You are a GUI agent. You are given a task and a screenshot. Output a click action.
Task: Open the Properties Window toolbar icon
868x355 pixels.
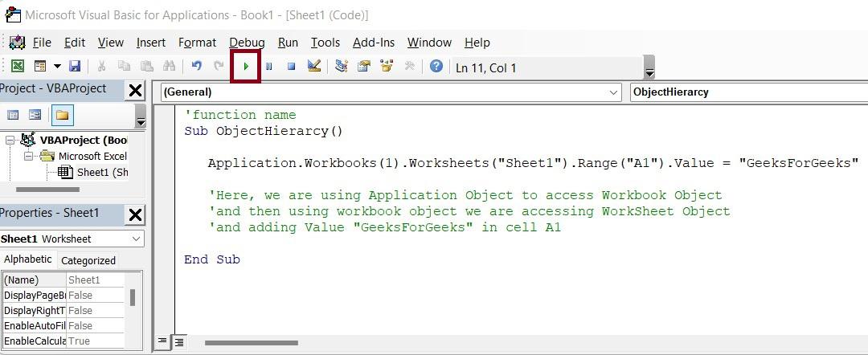coord(364,67)
